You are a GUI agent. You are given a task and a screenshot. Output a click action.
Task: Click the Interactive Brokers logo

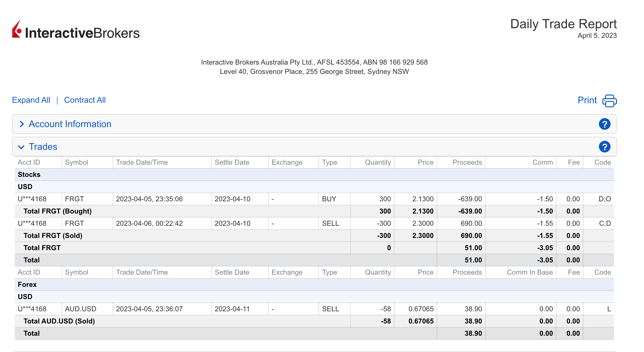(76, 30)
